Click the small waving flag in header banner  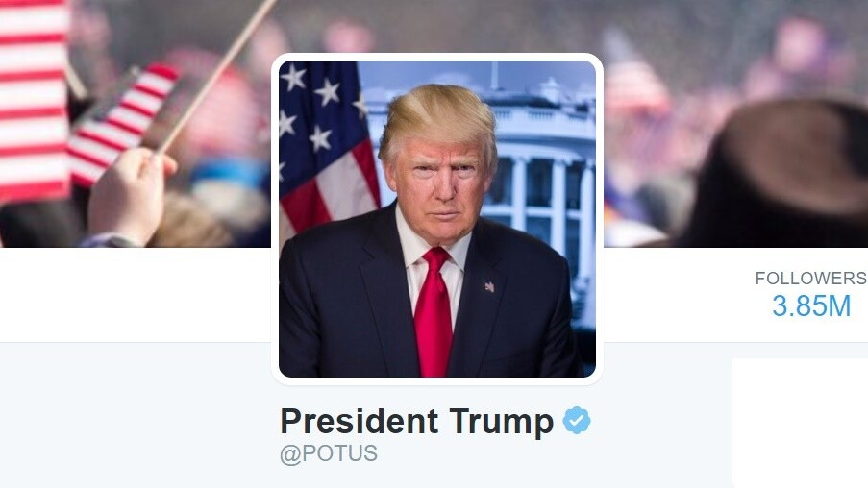[123, 123]
